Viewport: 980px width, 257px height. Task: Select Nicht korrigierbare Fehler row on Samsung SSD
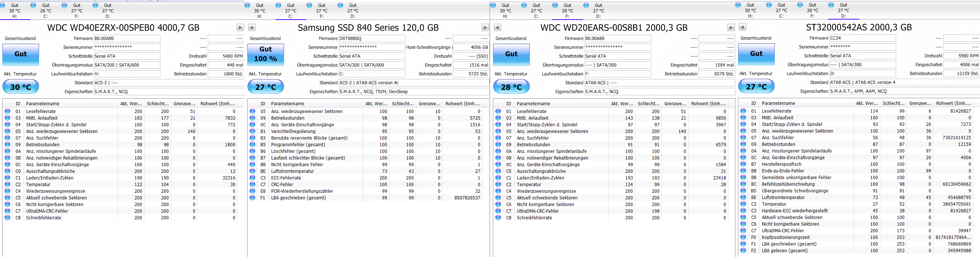365,164
